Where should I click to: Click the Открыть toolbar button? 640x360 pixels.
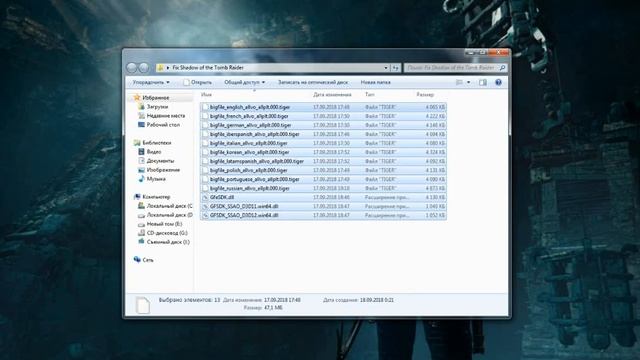pos(197,82)
